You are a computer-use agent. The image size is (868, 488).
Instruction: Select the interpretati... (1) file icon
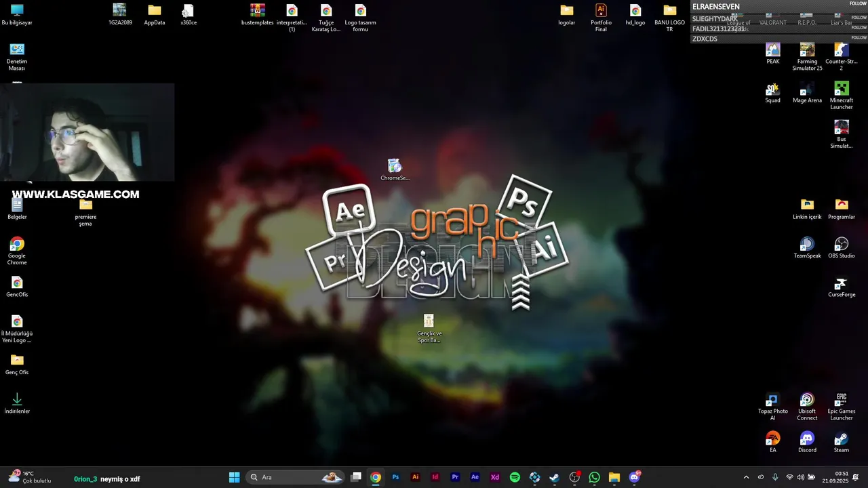292,18
